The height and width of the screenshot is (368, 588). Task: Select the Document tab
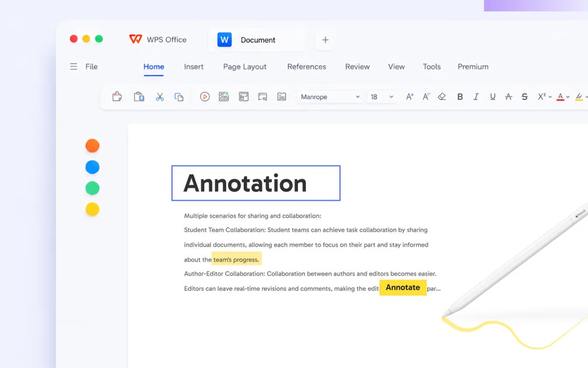point(257,40)
